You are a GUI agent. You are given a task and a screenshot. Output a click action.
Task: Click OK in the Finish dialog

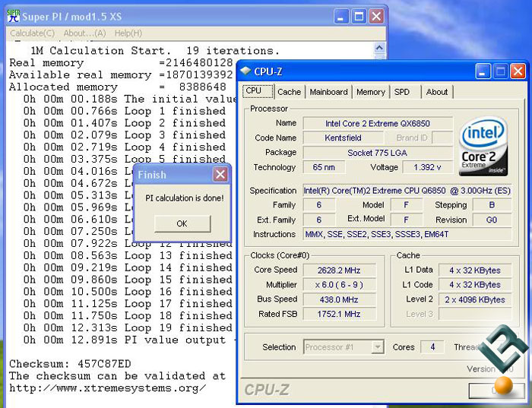click(x=182, y=223)
